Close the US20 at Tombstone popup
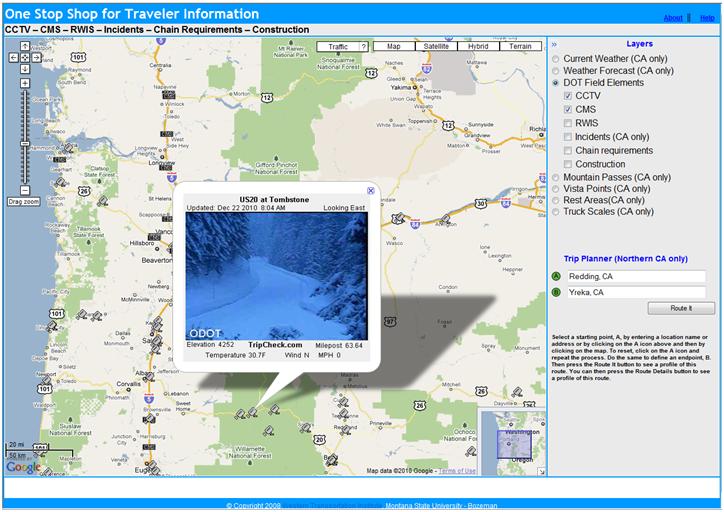 coord(370,191)
